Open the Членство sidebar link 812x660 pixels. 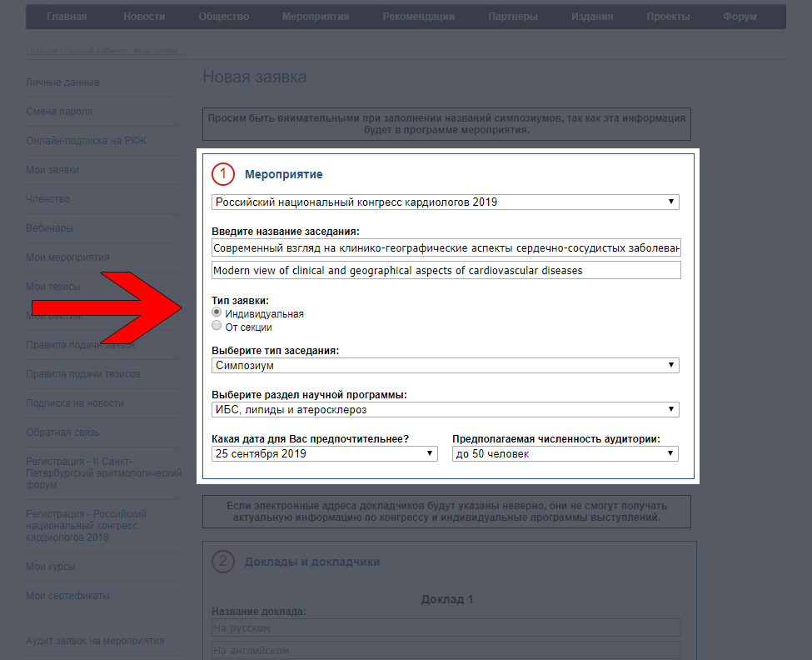(47, 199)
